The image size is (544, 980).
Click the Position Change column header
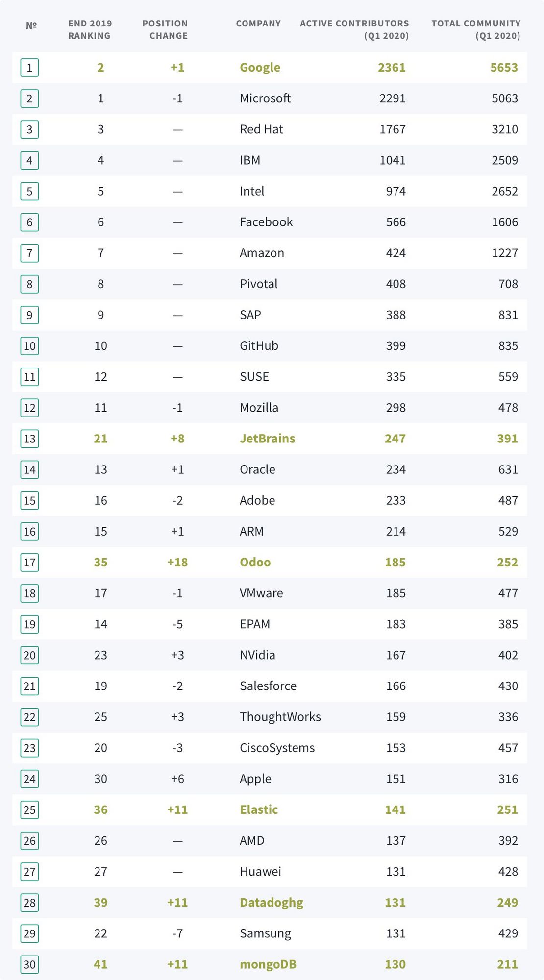(165, 29)
